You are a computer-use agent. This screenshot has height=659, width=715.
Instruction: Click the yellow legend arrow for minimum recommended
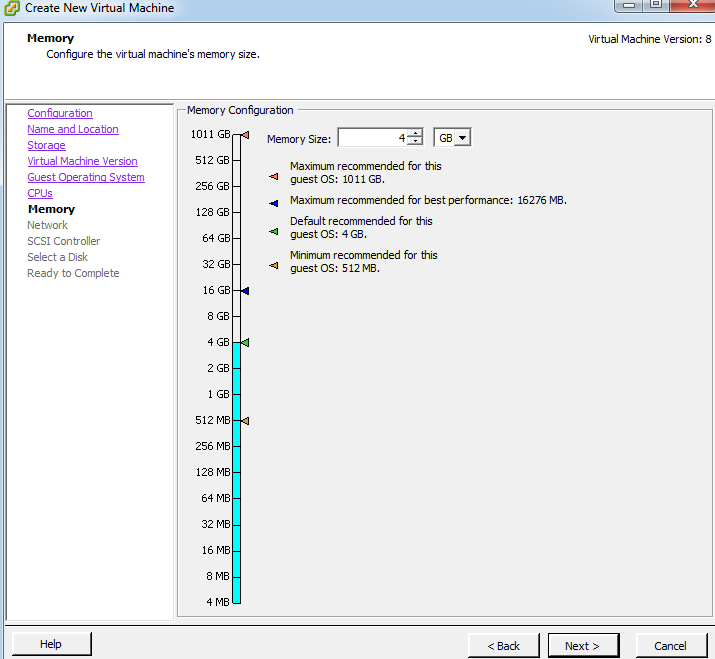click(x=274, y=265)
